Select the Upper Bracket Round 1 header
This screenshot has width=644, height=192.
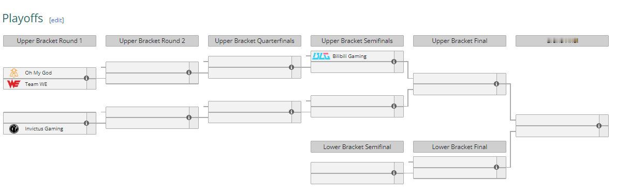[50, 41]
